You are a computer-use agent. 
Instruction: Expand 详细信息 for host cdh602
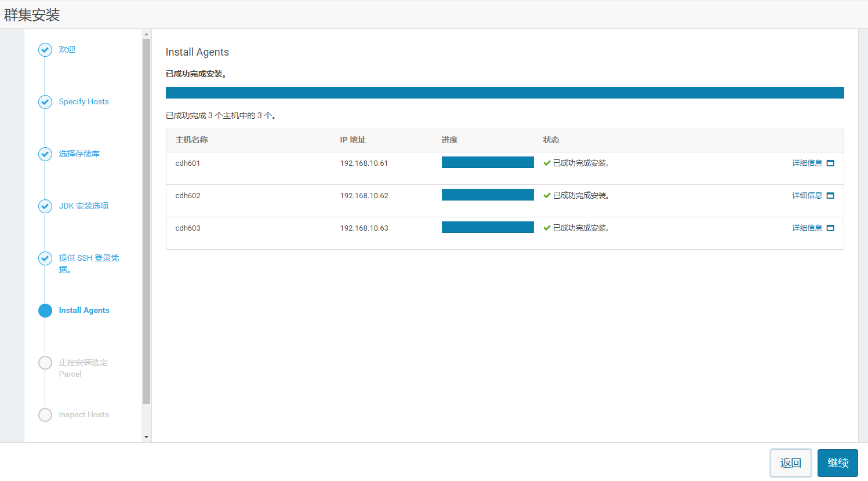click(807, 196)
